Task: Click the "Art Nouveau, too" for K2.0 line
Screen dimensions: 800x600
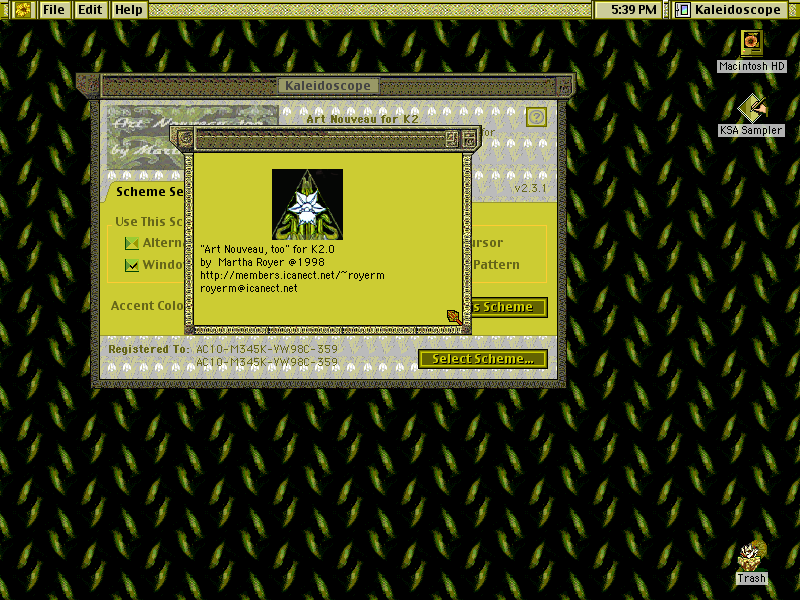Action: (x=267, y=249)
